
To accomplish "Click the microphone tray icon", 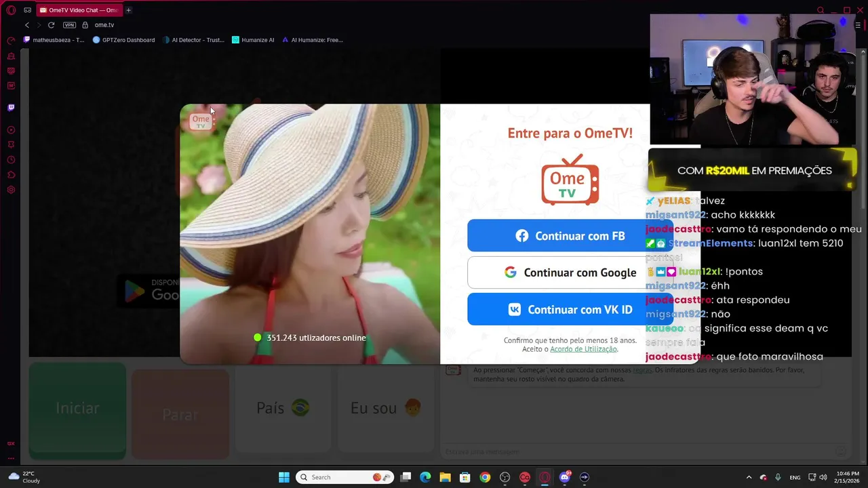I will point(778,477).
